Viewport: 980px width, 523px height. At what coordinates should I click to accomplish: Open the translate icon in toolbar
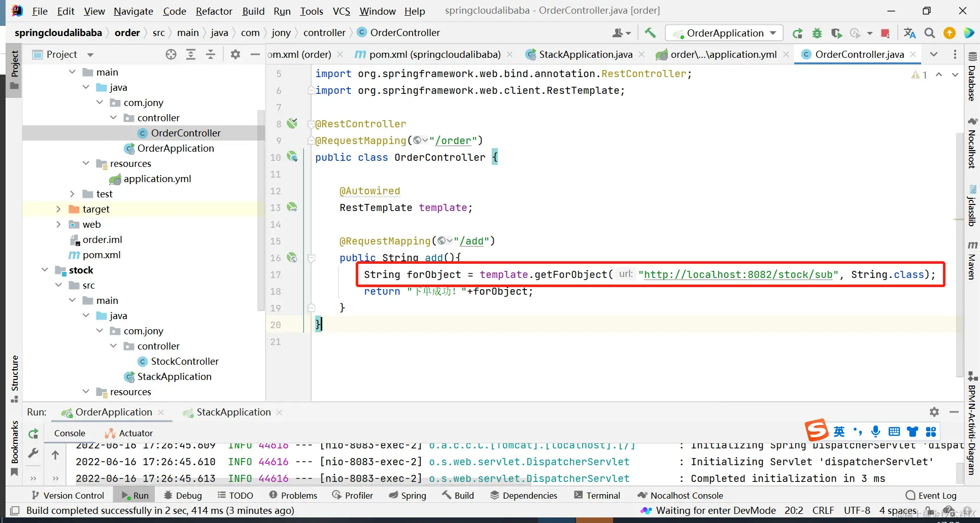pyautogui.click(x=909, y=33)
